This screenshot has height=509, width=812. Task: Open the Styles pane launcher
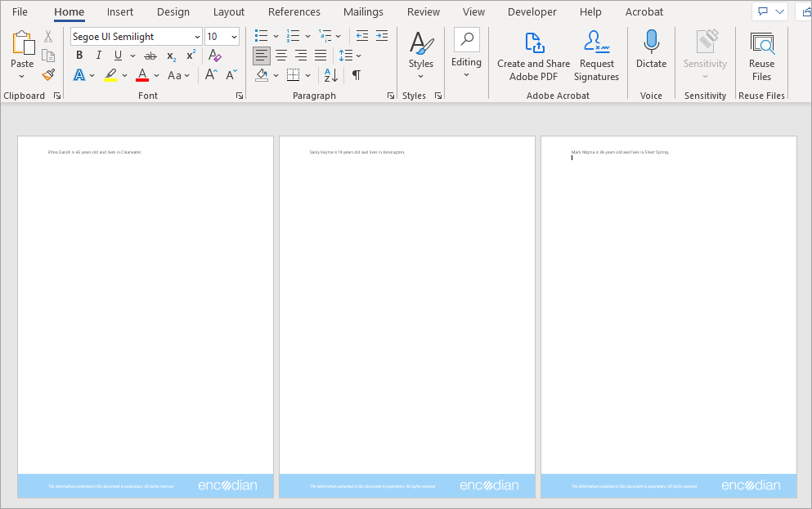[x=438, y=96]
